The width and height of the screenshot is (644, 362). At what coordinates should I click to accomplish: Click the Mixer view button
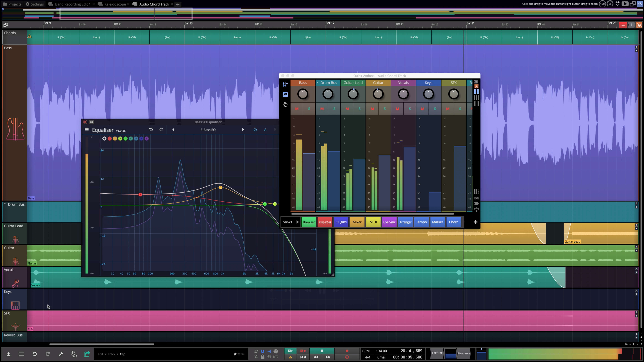pos(357,222)
